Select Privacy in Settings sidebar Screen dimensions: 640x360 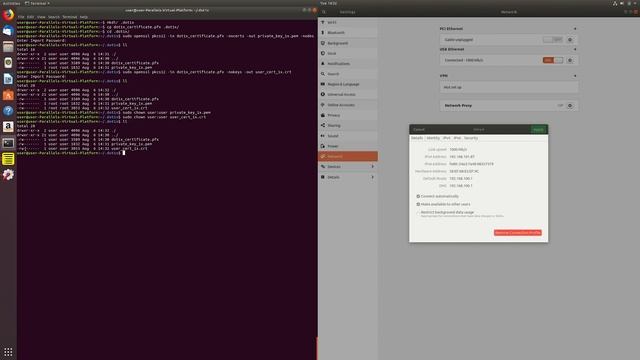348,115
